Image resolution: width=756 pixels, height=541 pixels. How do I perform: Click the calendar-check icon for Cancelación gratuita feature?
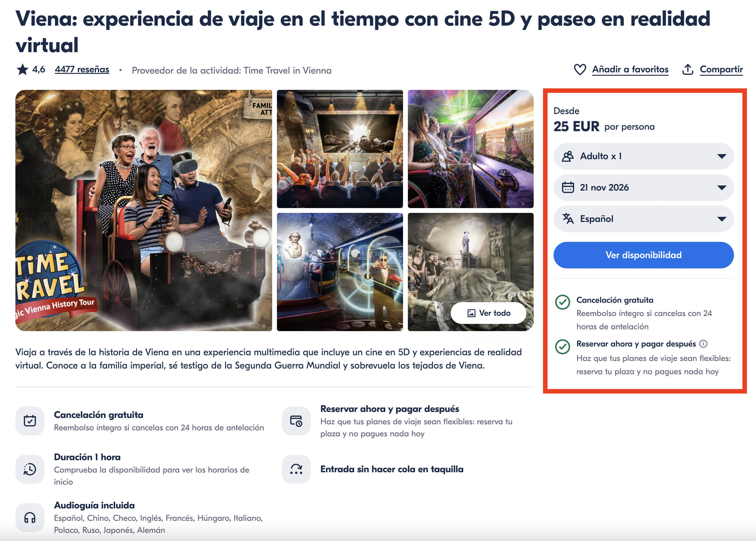[30, 421]
